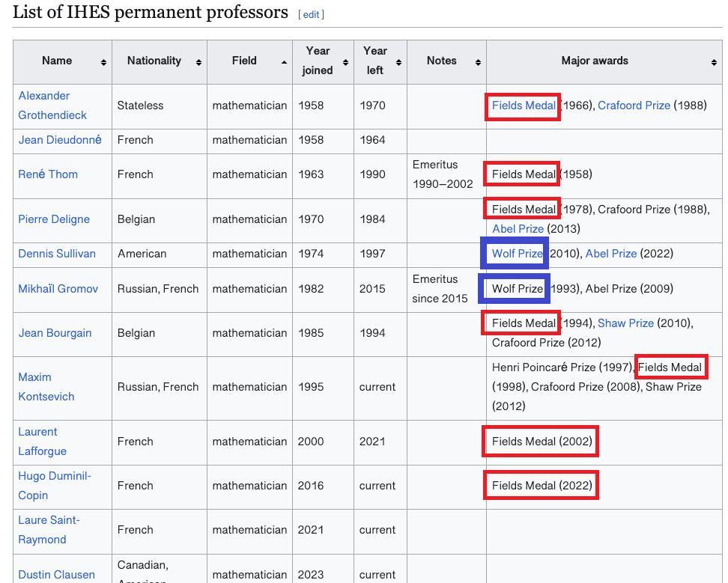Click 'current' in Laure Saint-Raymond row

pos(377,530)
